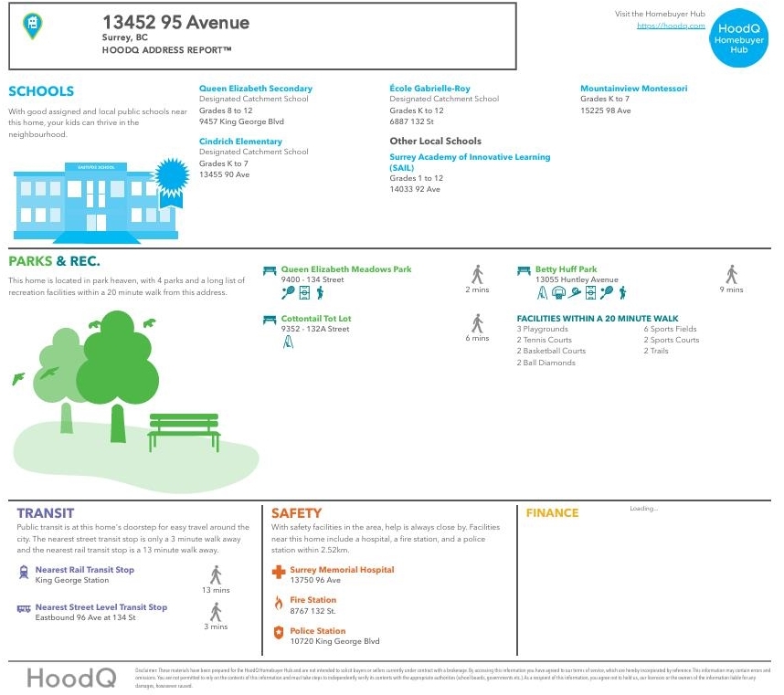Select École Gabrielle-Roy school name
The image size is (784, 695).
pos(429,89)
